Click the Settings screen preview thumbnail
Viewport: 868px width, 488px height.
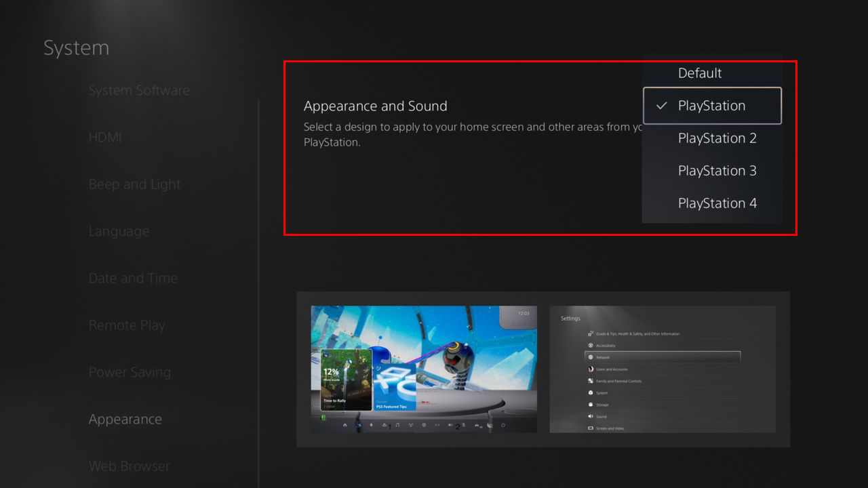pos(663,369)
